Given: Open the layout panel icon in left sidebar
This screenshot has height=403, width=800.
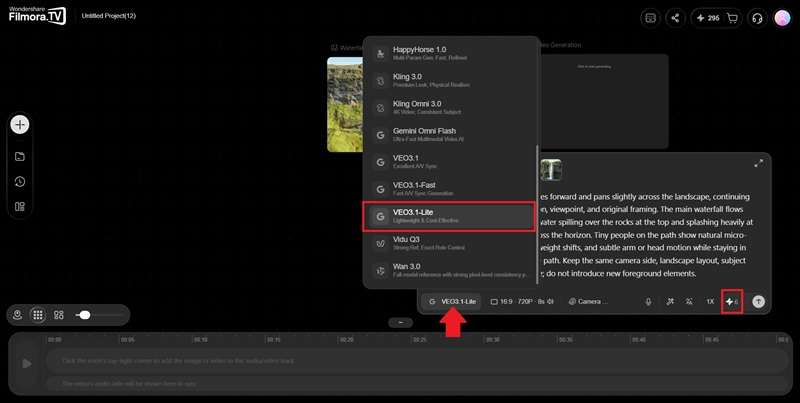Looking at the screenshot, I should click(20, 207).
